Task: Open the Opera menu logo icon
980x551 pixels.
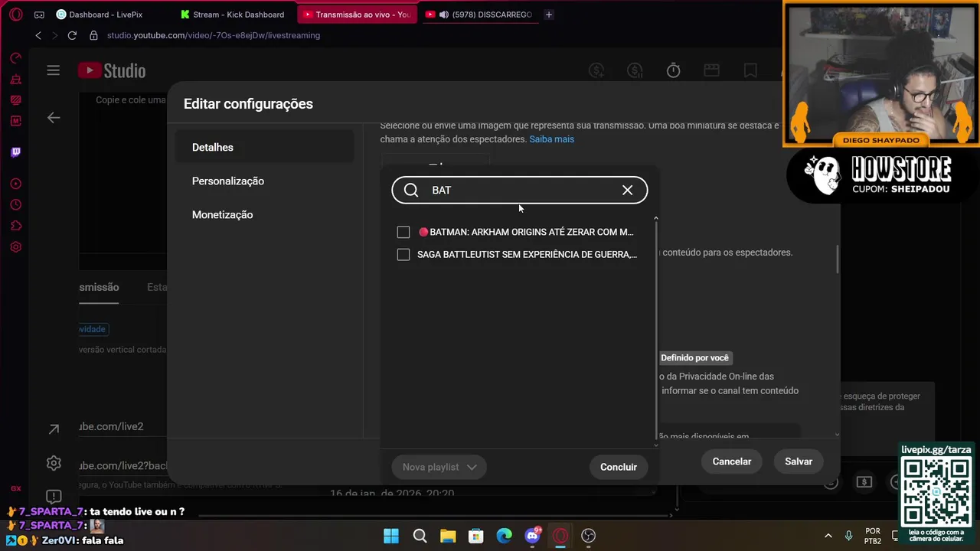Action: tap(16, 15)
